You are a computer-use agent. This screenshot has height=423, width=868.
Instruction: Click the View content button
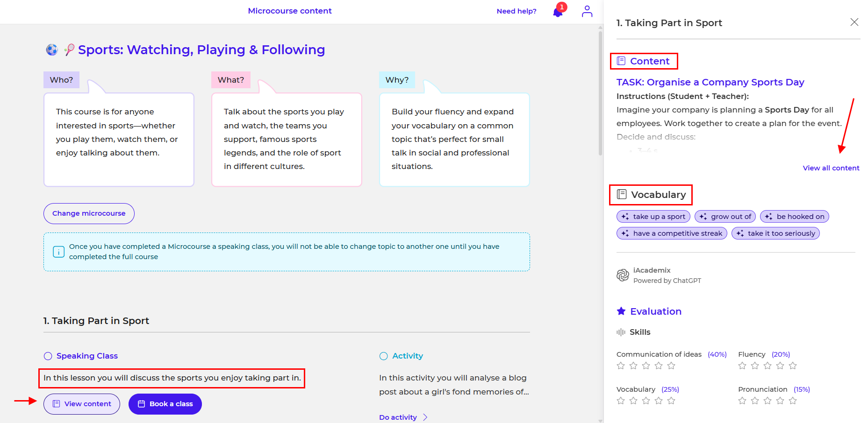(82, 404)
